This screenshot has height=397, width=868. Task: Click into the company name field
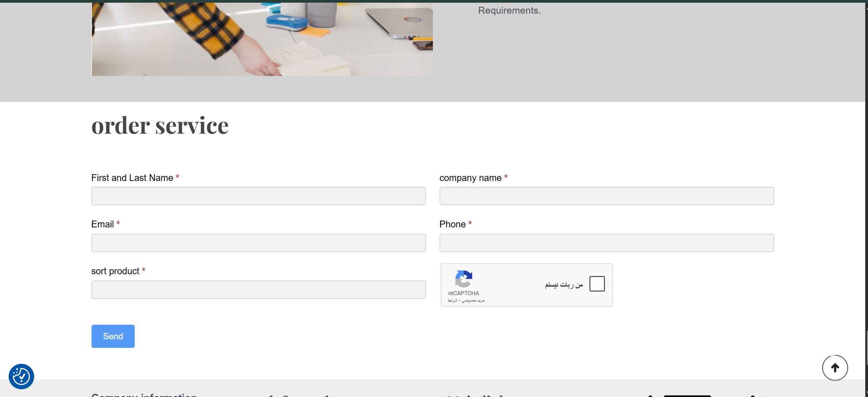click(x=606, y=196)
